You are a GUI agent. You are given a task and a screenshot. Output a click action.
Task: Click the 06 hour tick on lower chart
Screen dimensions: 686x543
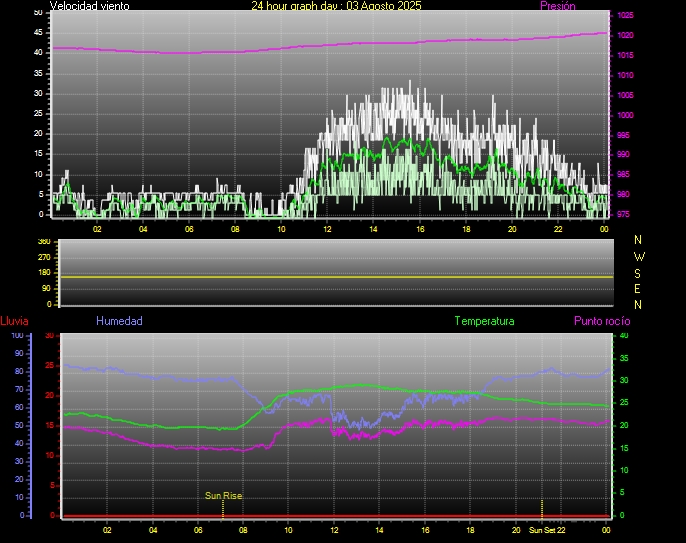tap(198, 530)
